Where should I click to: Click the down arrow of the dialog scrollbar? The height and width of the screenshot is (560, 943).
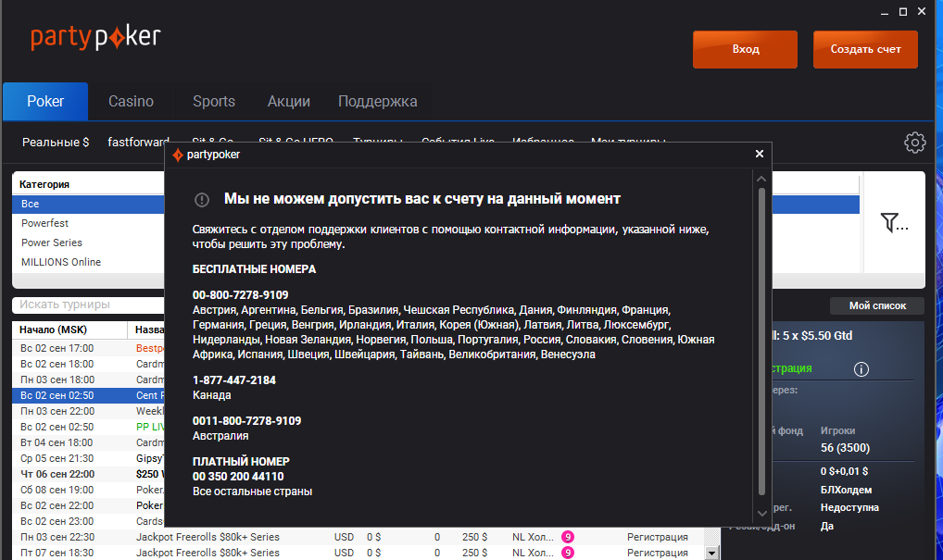[761, 514]
